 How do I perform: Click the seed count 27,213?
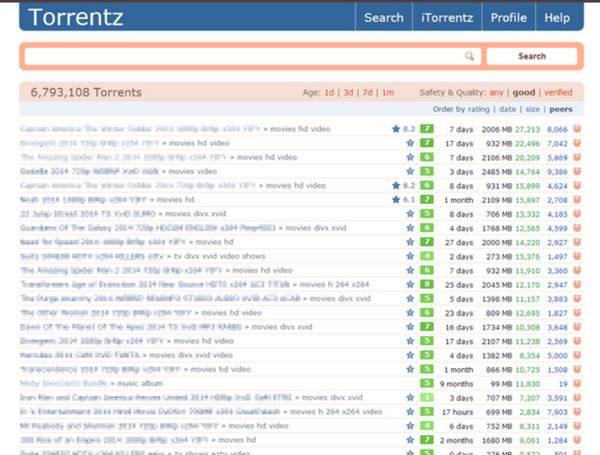point(527,129)
